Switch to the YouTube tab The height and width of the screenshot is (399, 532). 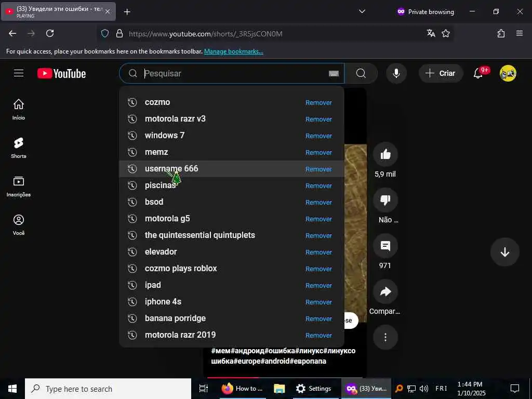(x=58, y=11)
